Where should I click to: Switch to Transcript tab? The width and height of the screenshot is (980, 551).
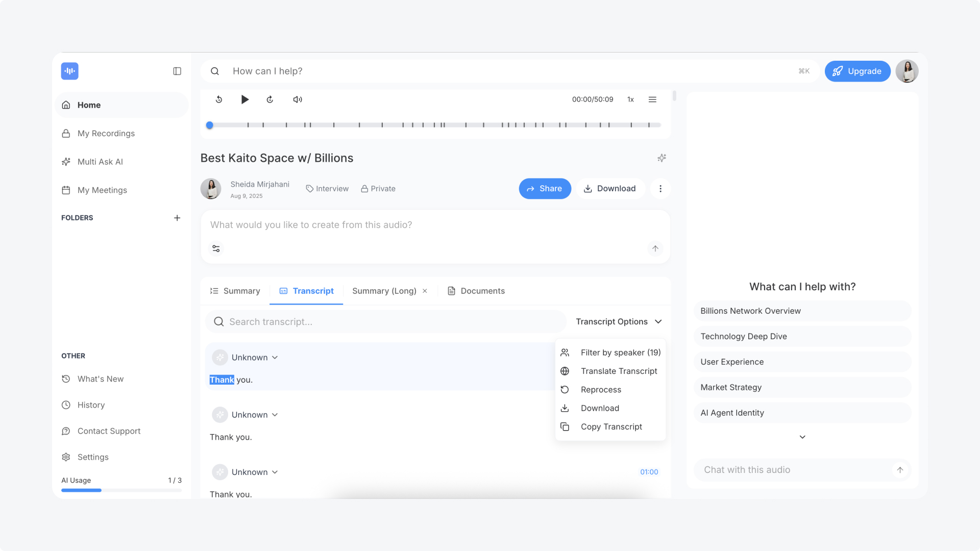[306, 291]
